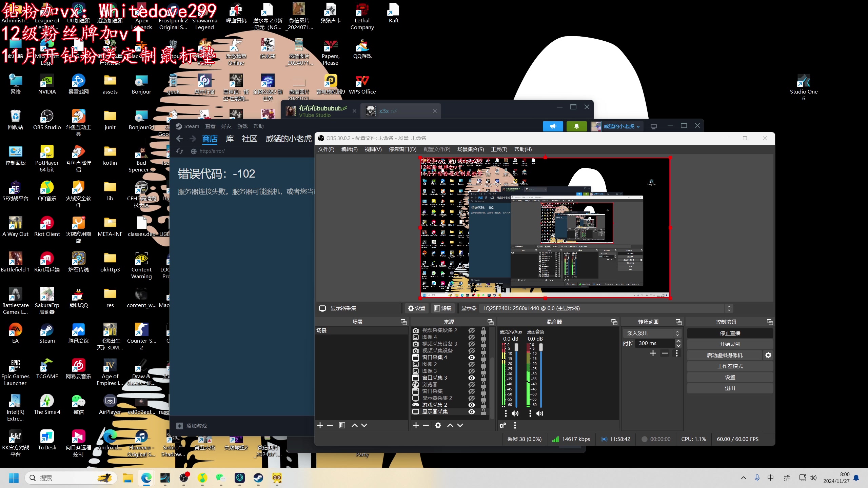
Task: Increase transition 时长 with up stepper
Action: 678,341
